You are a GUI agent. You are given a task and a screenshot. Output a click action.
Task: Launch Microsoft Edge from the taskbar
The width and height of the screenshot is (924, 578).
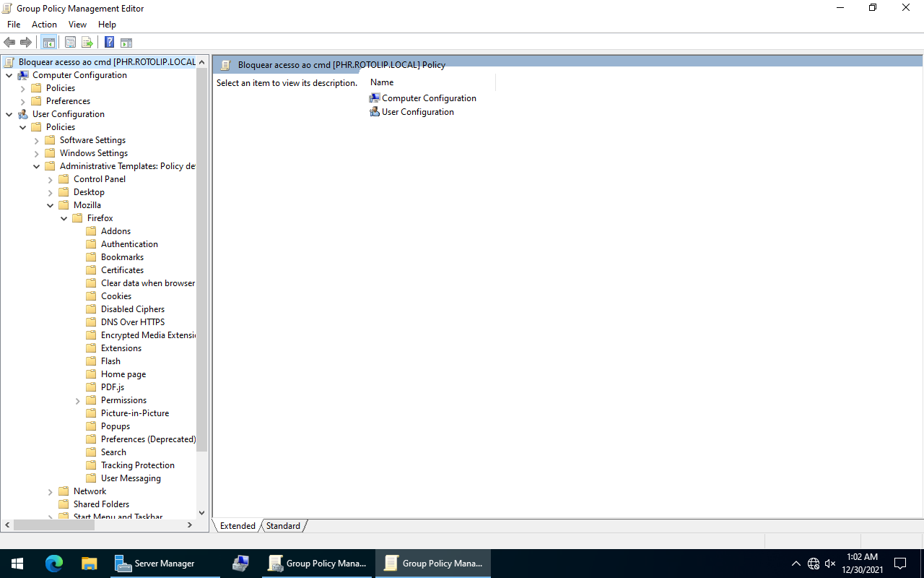pyautogui.click(x=54, y=564)
